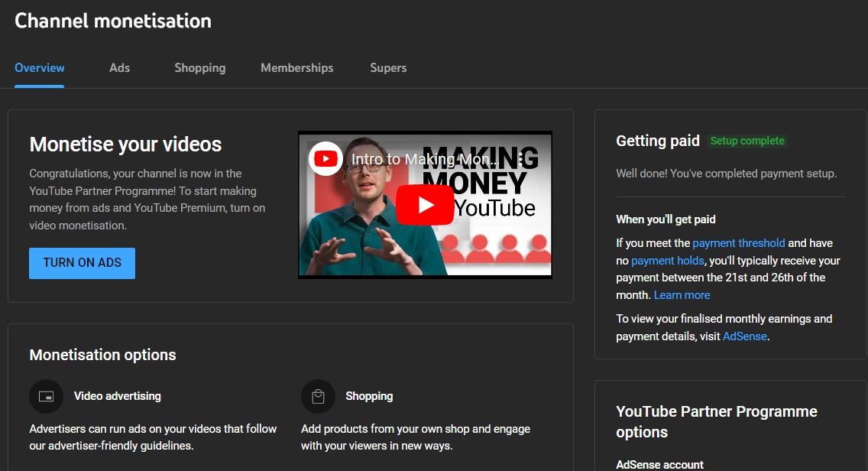
Task: Open the video title link in thumbnail
Action: click(x=424, y=160)
